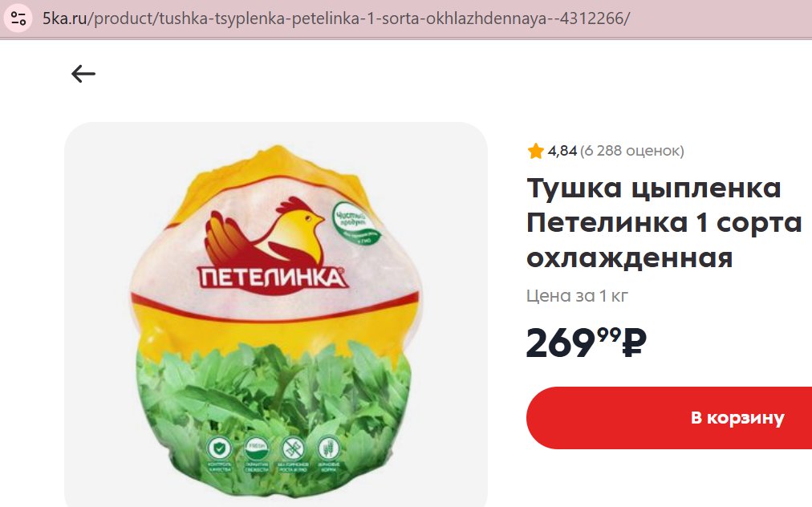Image resolution: width=812 pixels, height=507 pixels.
Task: Add product with 'В корзину' button
Action: pyautogui.click(x=669, y=418)
